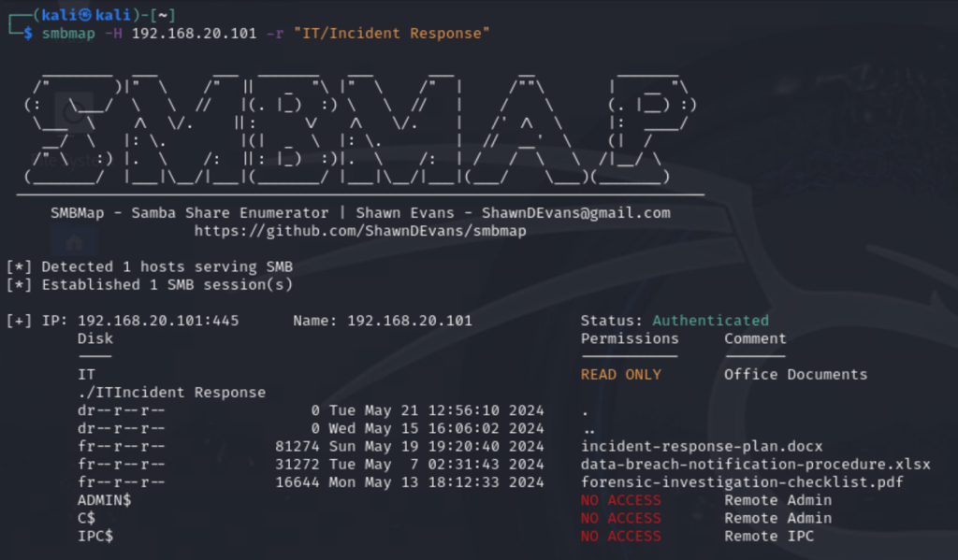Click the Comment column header
This screenshot has height=560, width=958.
click(755, 338)
